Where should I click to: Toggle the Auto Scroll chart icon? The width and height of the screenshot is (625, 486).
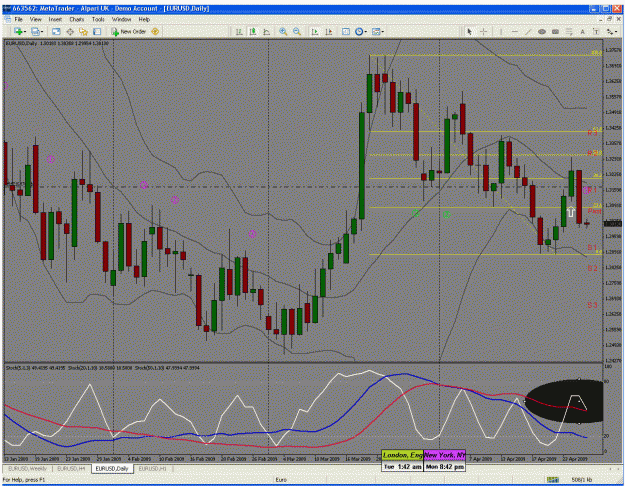pyautogui.click(x=315, y=31)
